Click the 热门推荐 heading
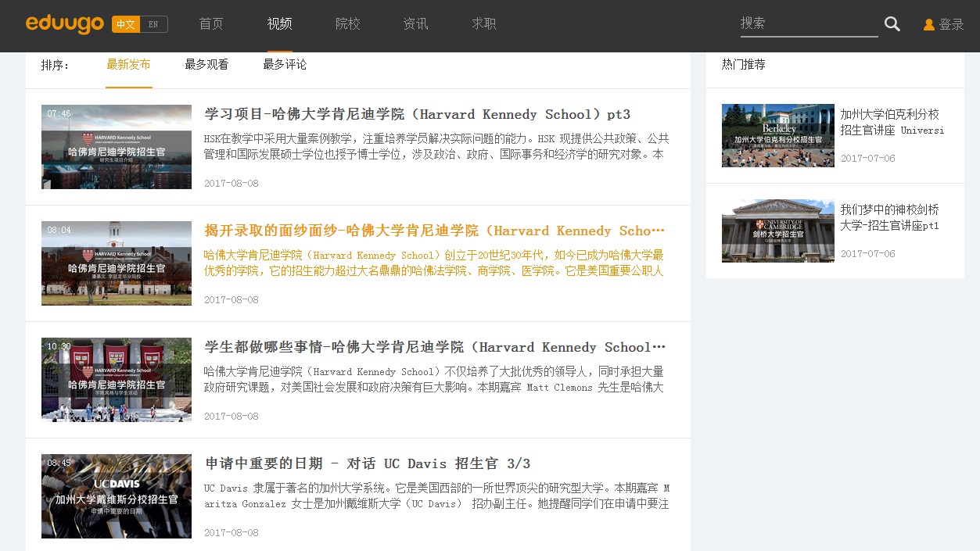This screenshot has width=980, height=551. pos(744,65)
